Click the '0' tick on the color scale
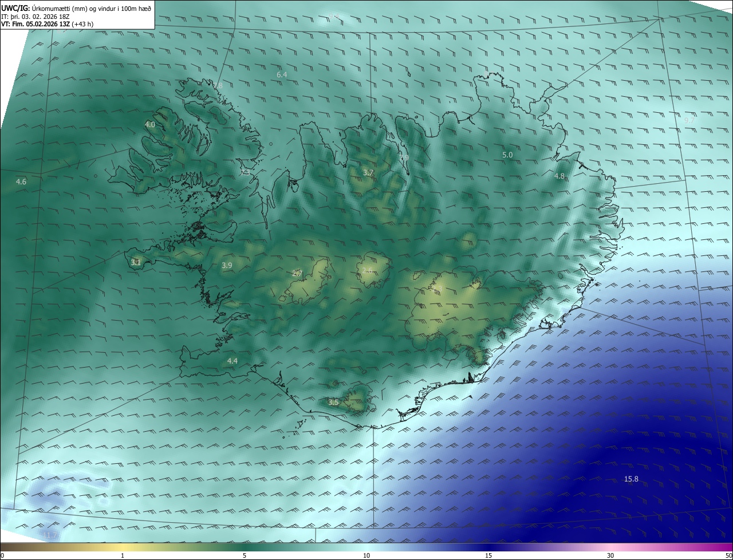The image size is (733, 560). [x=2, y=555]
